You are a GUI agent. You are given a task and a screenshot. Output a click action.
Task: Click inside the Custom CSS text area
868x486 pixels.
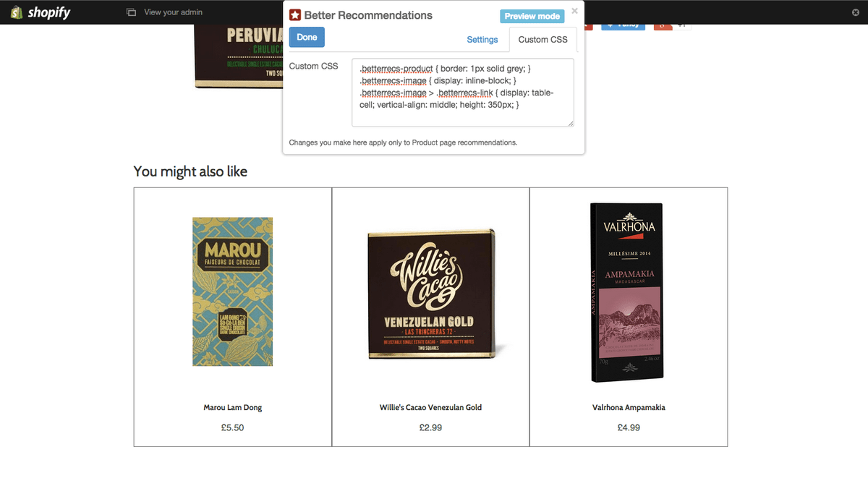click(463, 93)
